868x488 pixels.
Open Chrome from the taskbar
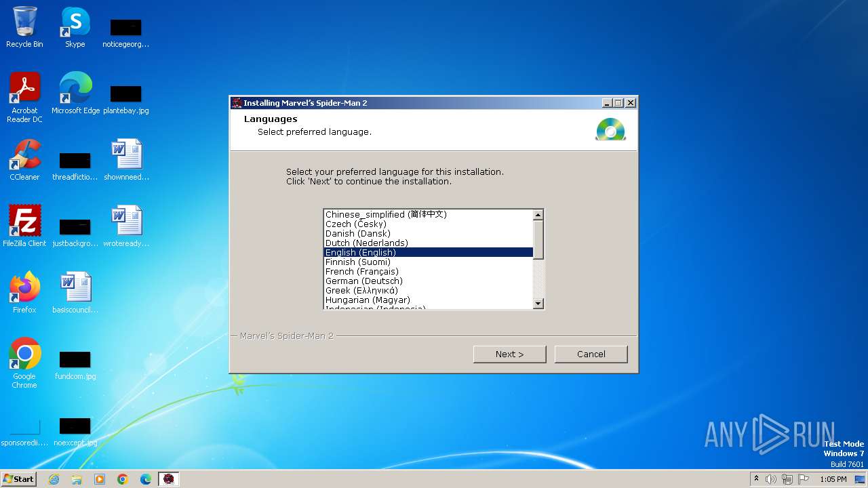[123, 479]
